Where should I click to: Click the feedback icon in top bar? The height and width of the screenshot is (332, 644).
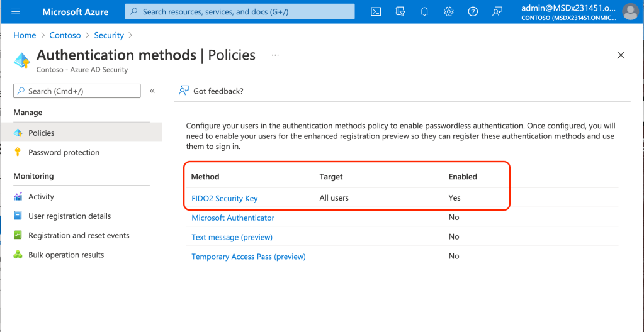point(497,11)
